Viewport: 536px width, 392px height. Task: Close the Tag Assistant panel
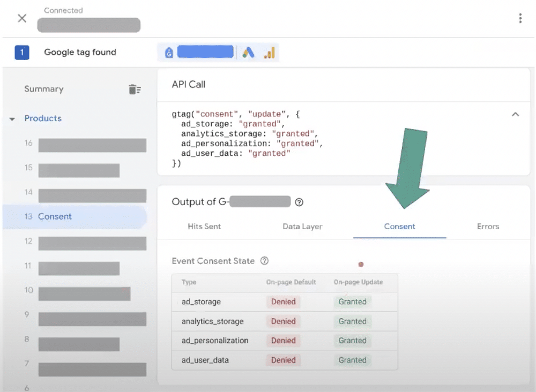click(x=21, y=18)
